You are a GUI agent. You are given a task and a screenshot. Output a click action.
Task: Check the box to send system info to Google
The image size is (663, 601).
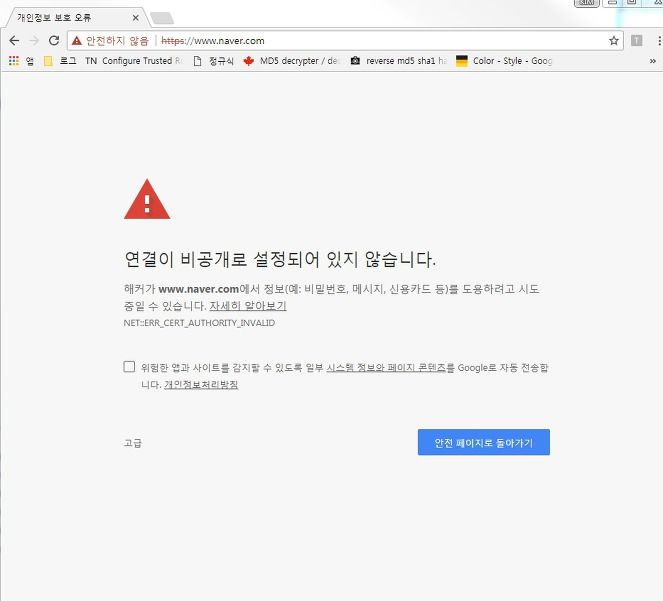click(129, 367)
